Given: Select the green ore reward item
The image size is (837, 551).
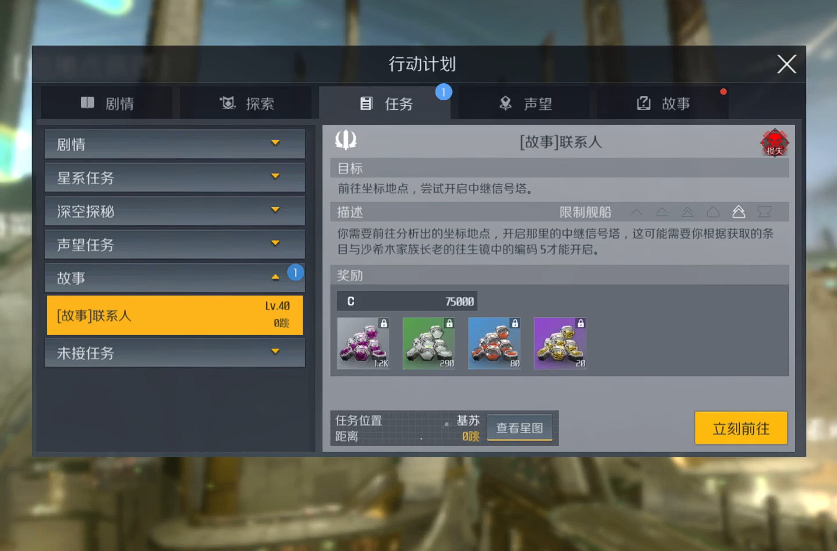Looking at the screenshot, I should [429, 343].
